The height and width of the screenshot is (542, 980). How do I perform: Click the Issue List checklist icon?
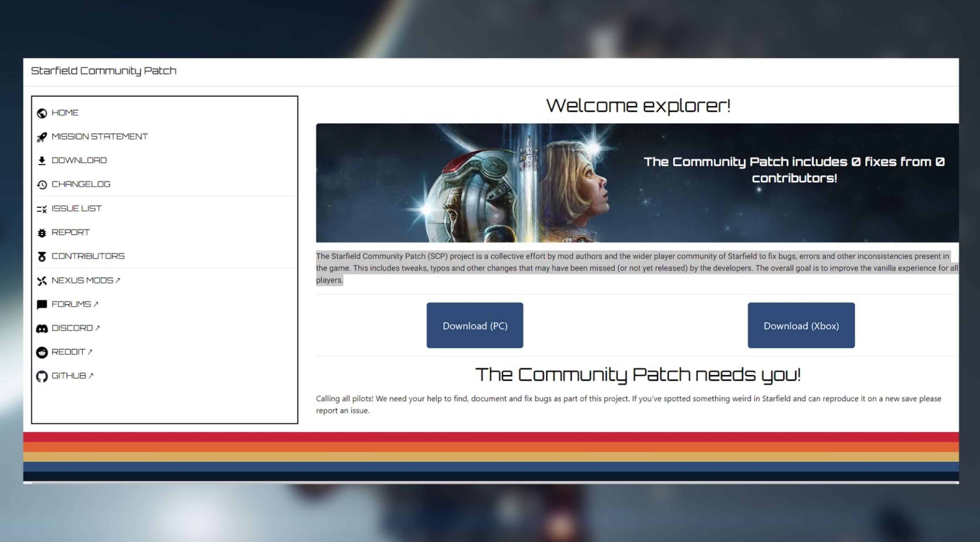coord(42,209)
